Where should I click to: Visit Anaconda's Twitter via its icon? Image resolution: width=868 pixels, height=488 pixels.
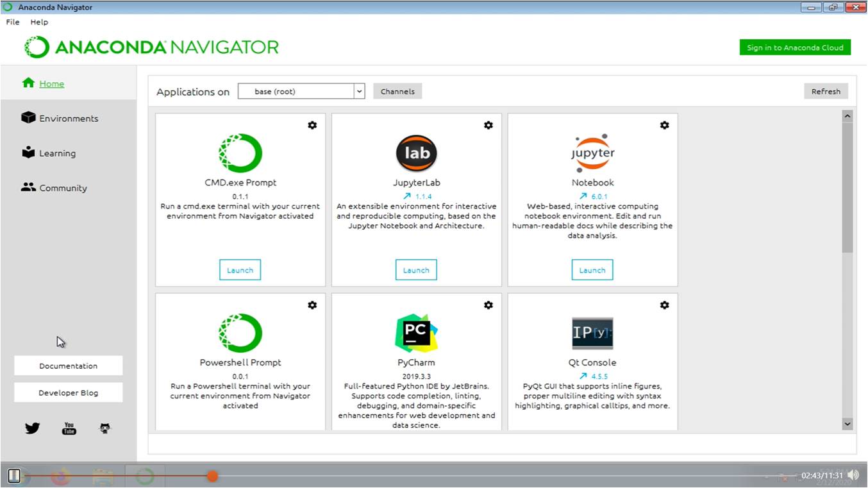tap(31, 428)
